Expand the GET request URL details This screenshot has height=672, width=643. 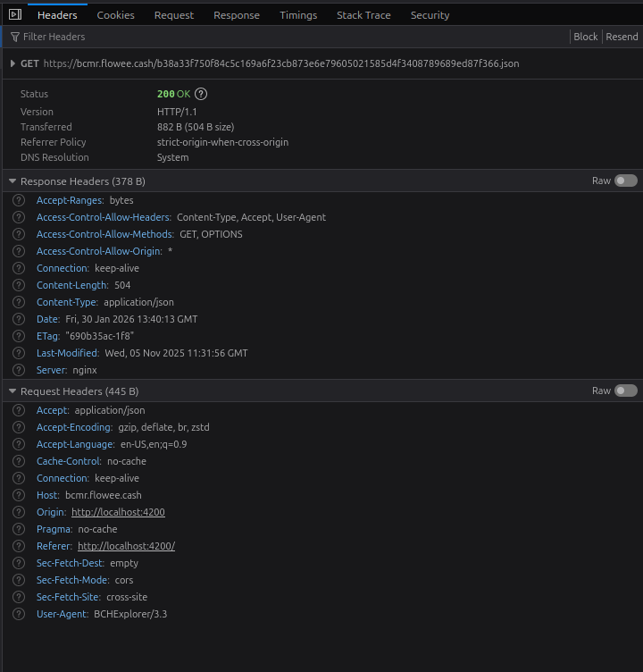(13, 63)
